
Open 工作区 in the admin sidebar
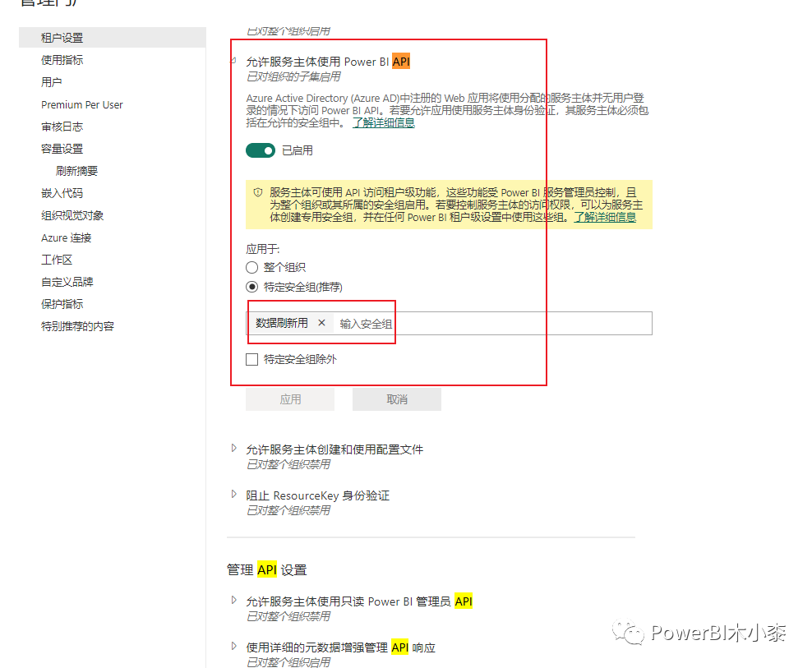[x=57, y=260]
